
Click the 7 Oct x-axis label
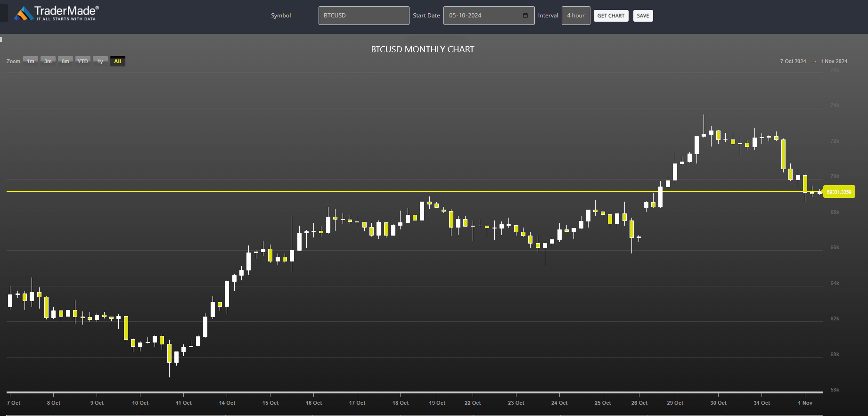click(14, 403)
